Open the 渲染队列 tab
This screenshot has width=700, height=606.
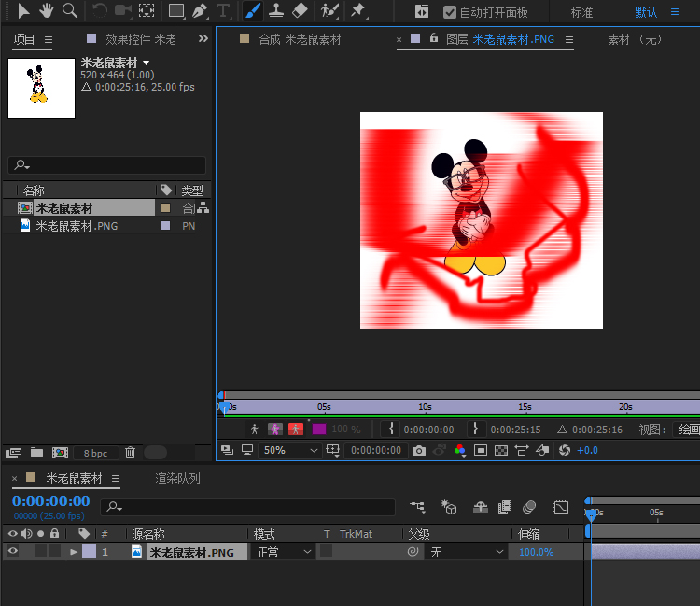177,478
